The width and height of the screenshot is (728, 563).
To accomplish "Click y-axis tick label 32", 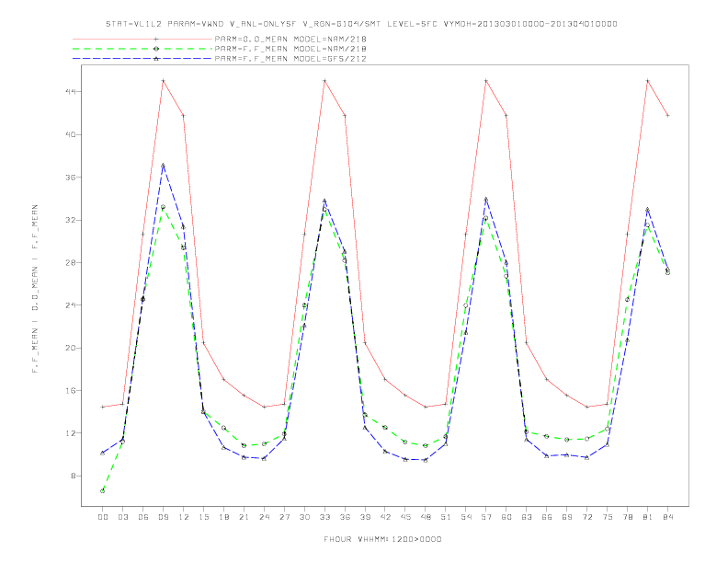I will pyautogui.click(x=71, y=220).
